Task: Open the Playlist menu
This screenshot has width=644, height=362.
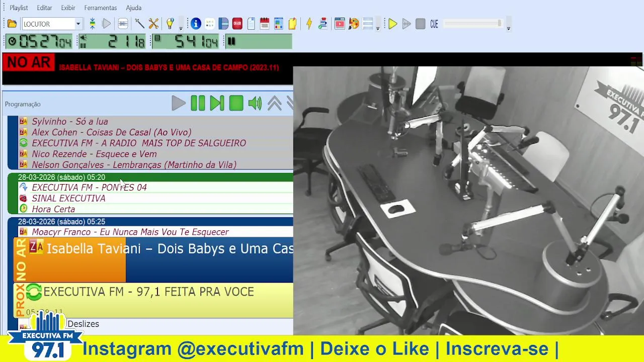Action: coord(19,8)
